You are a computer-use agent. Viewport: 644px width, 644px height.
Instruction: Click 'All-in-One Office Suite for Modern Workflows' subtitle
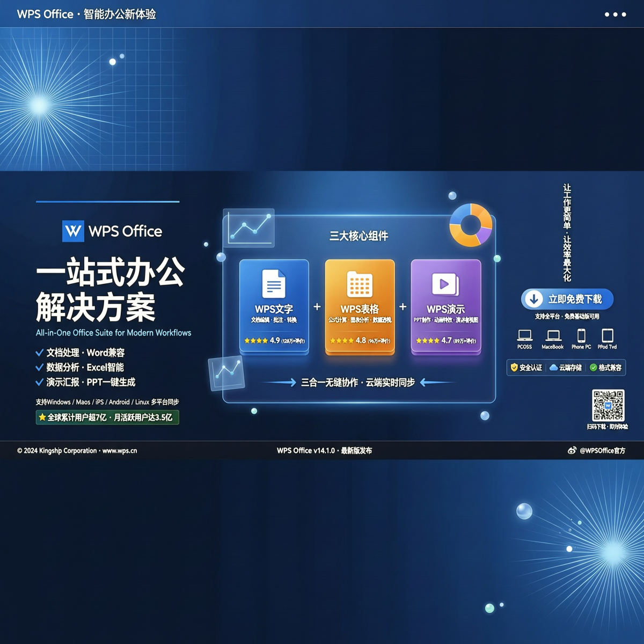point(113,333)
